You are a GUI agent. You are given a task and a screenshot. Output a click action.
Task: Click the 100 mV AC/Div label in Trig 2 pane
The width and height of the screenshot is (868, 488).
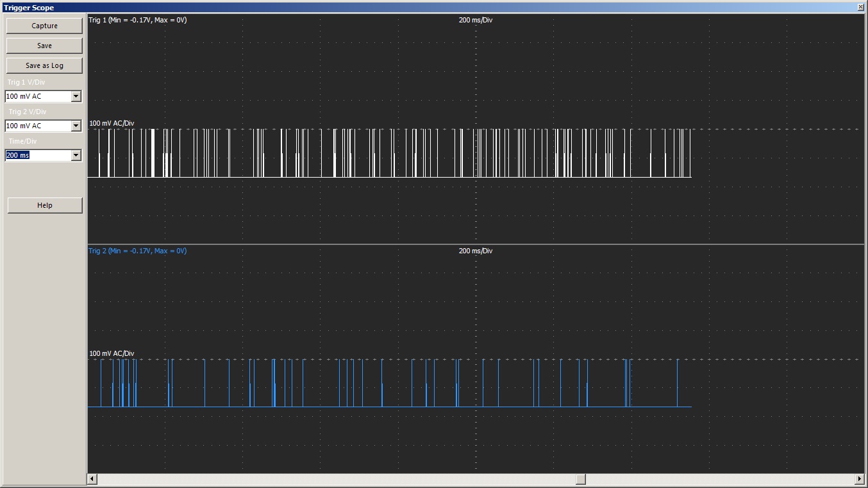pyautogui.click(x=112, y=354)
